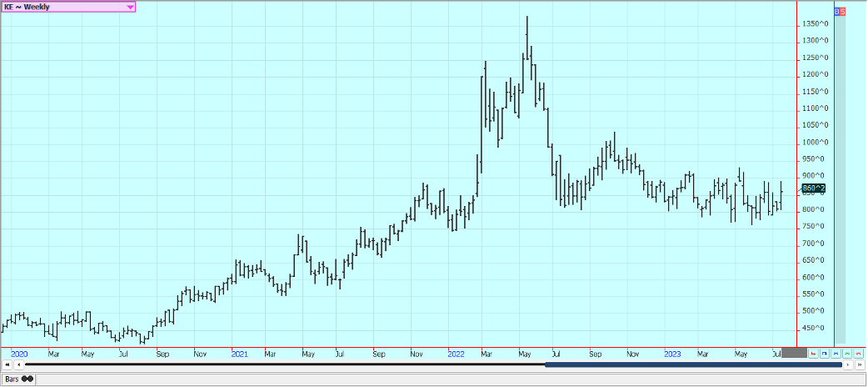Click the green crossed-lines tool icon
Screen dimensions: 868x387
(x=847, y=353)
